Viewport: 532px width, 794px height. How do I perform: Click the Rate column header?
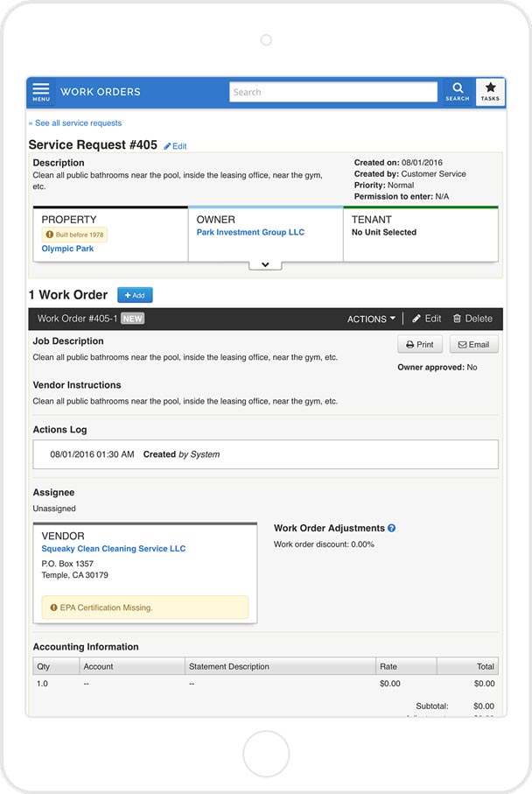407,666
